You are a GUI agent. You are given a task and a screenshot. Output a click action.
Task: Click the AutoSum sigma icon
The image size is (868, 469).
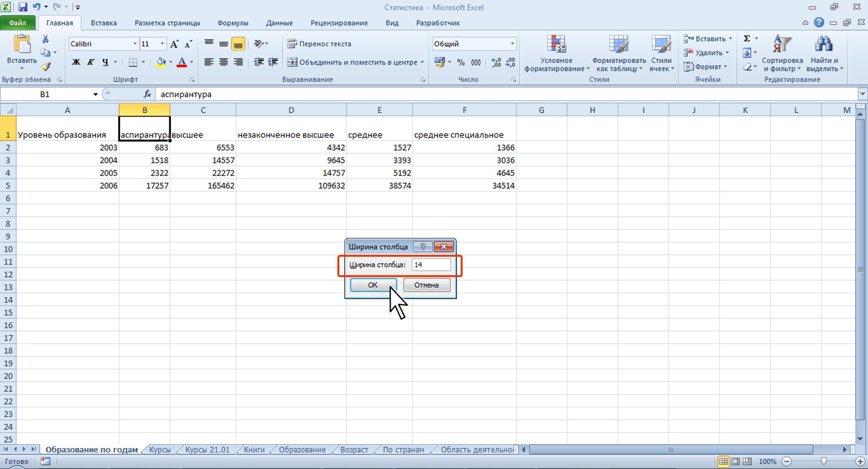tap(747, 39)
